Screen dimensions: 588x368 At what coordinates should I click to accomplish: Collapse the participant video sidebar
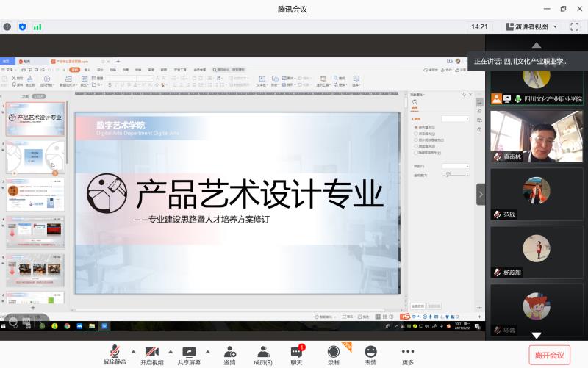pyautogui.click(x=481, y=195)
